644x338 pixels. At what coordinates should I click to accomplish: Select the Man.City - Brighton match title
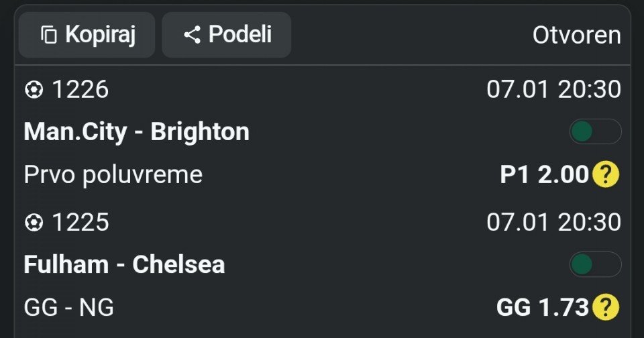pyautogui.click(x=137, y=131)
